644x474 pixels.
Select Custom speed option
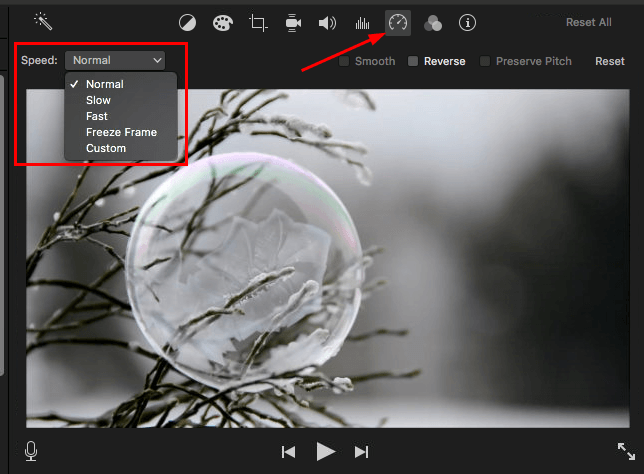(121, 148)
